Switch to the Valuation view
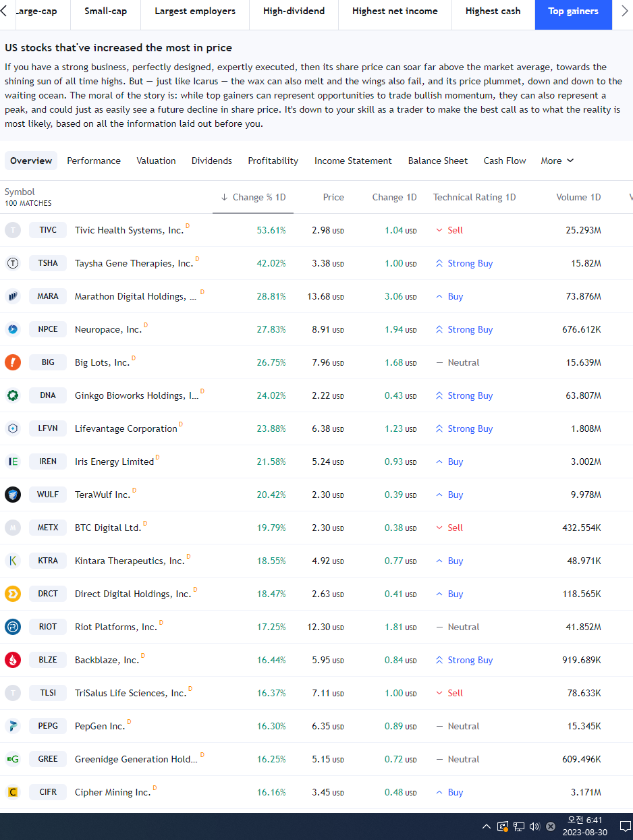 click(156, 161)
